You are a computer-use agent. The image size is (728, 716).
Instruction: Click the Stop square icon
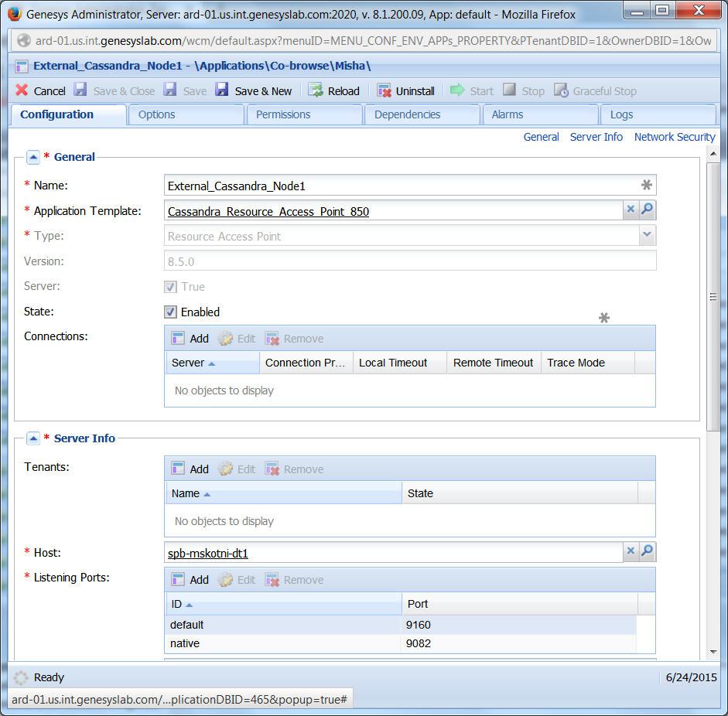[509, 90]
